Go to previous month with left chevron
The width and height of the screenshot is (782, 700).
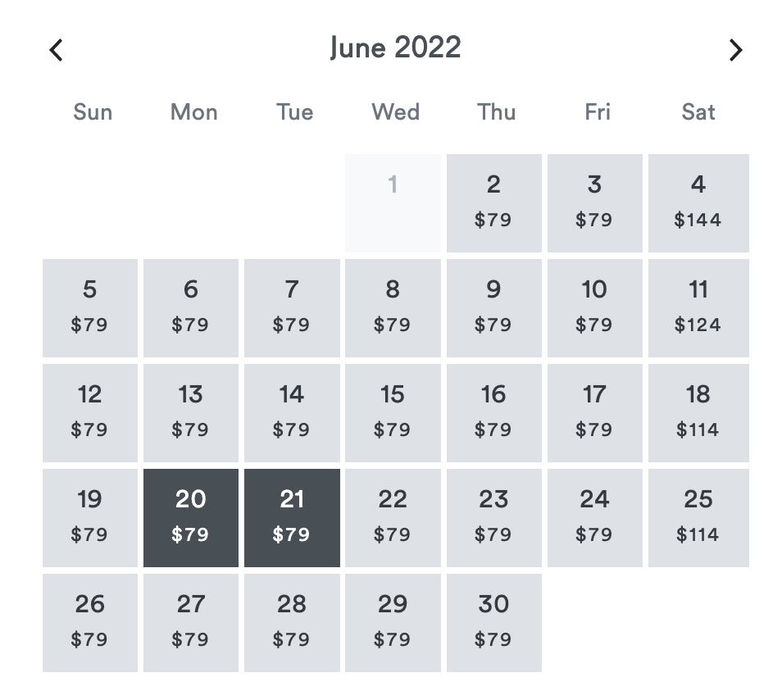pyautogui.click(x=56, y=50)
